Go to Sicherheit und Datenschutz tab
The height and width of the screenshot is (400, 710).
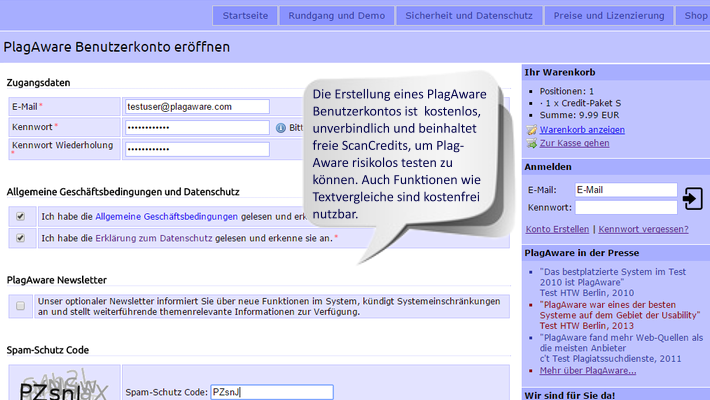click(469, 15)
